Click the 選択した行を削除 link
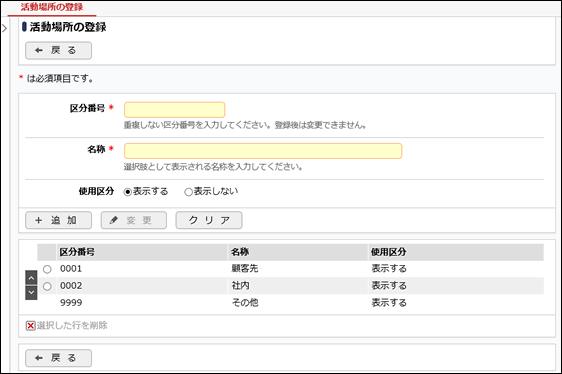 click(x=72, y=325)
